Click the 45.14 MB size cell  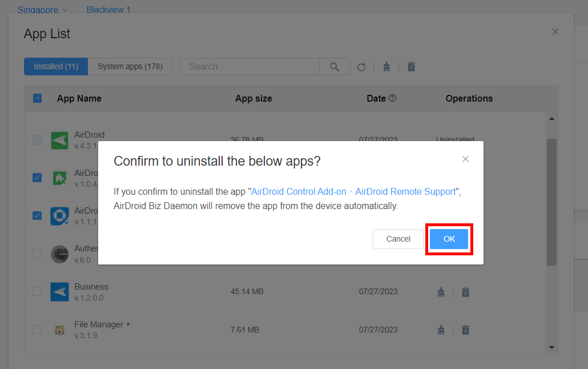pyautogui.click(x=247, y=292)
